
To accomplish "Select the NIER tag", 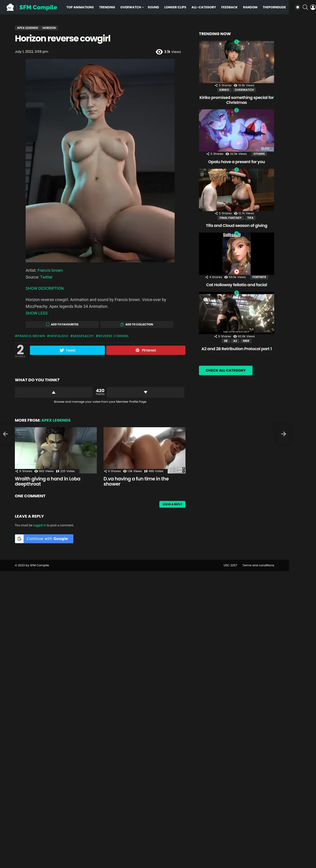I will pos(246,341).
